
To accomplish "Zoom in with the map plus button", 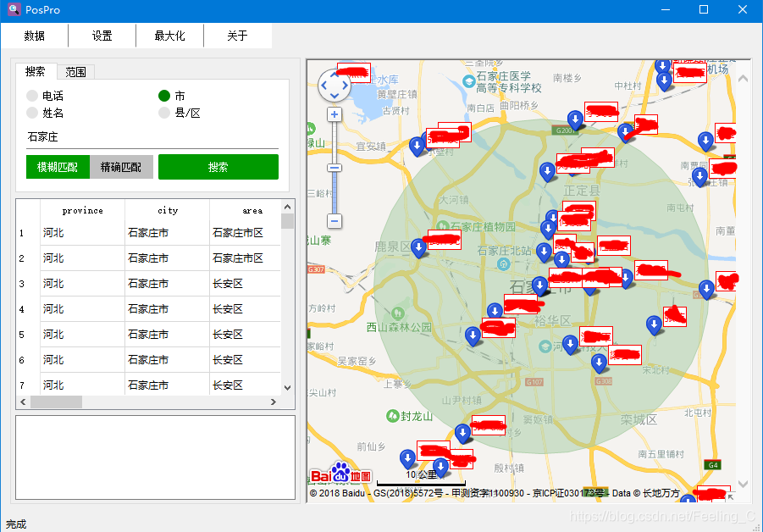I will click(x=335, y=115).
